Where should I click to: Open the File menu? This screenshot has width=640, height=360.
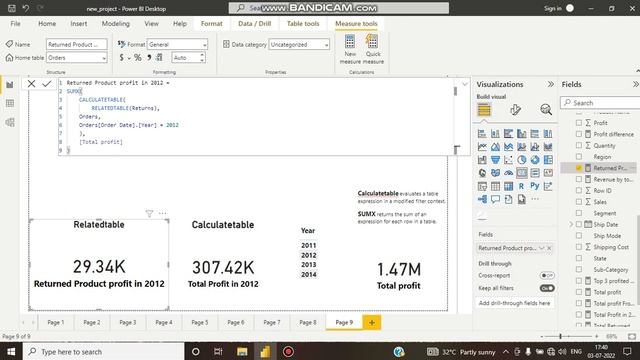(16, 24)
